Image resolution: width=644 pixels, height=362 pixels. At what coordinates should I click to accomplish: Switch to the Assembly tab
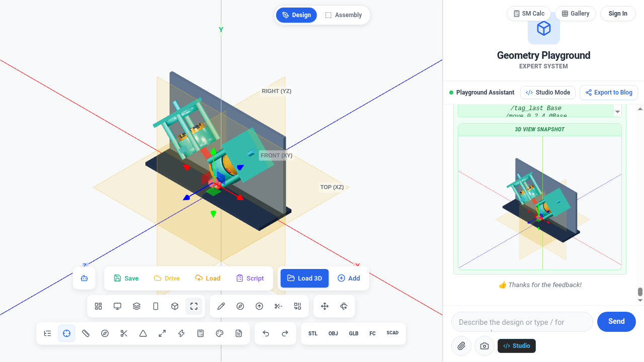(x=344, y=15)
